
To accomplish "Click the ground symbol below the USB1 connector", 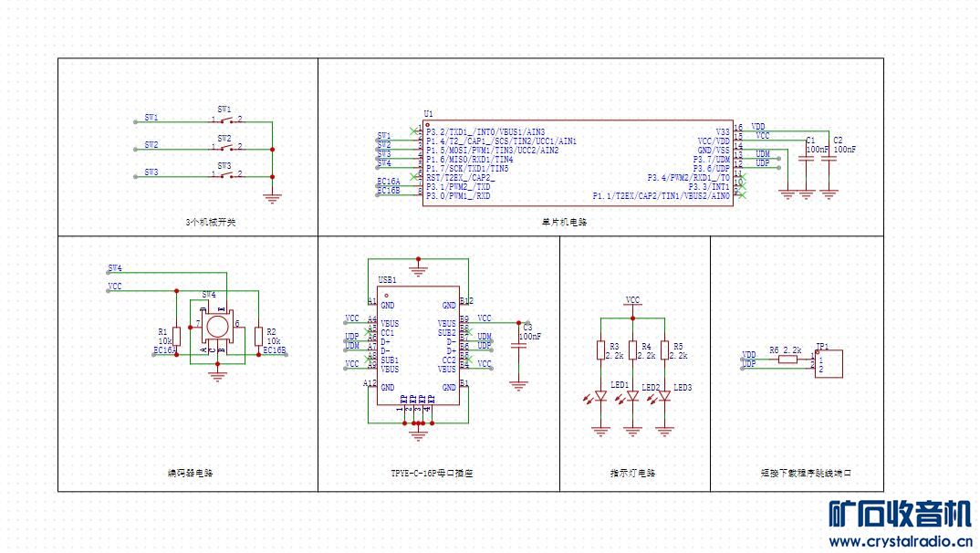I will coord(418,435).
